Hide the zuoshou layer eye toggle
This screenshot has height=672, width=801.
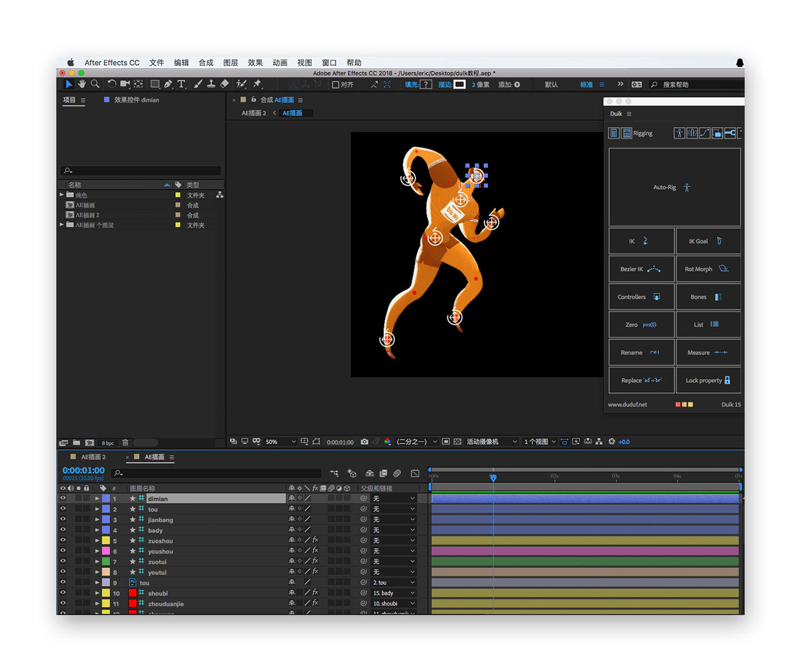click(x=63, y=541)
